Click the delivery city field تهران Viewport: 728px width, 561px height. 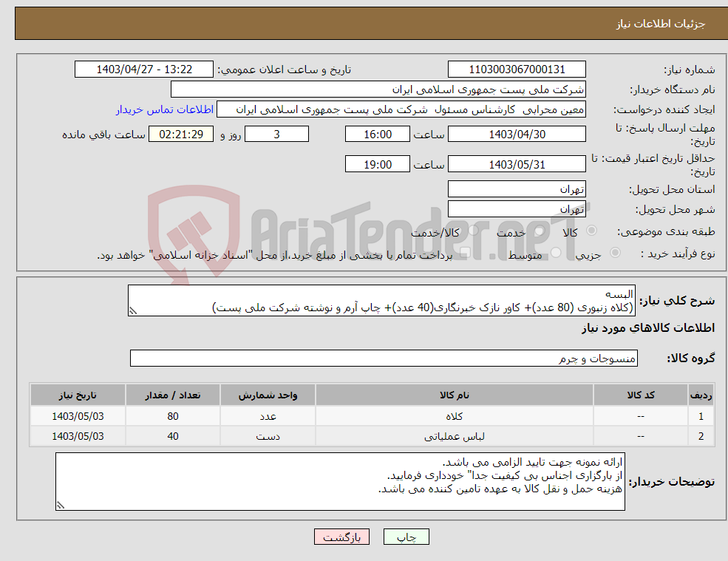tap(517, 209)
